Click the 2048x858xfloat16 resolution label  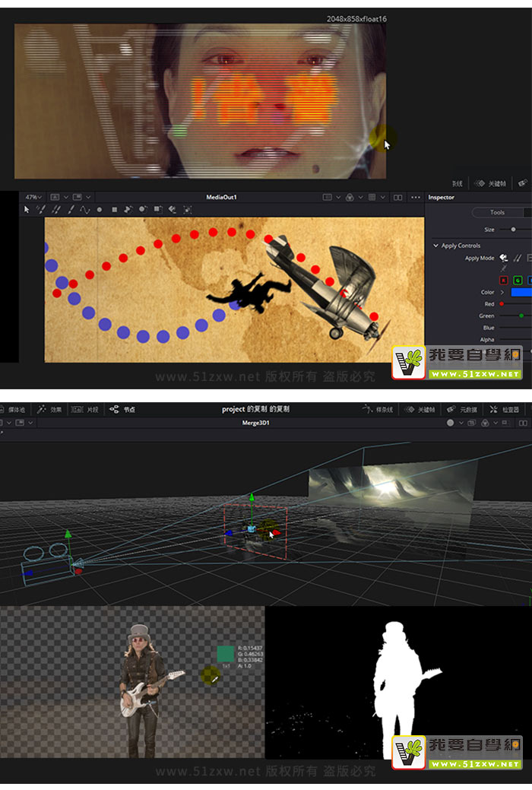(x=356, y=19)
